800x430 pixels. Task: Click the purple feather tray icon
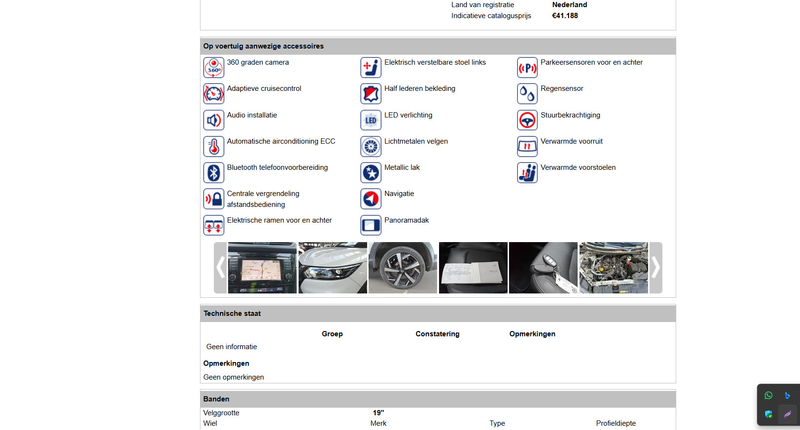(x=787, y=414)
